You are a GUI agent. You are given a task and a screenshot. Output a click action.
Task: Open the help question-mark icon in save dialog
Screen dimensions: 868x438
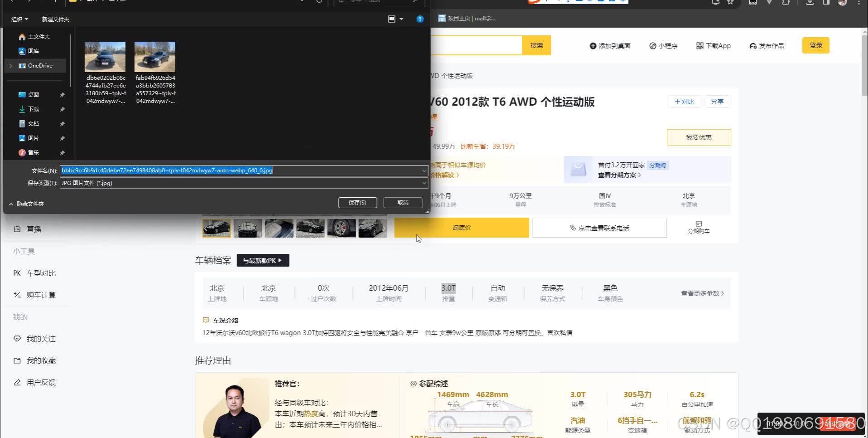[420, 19]
